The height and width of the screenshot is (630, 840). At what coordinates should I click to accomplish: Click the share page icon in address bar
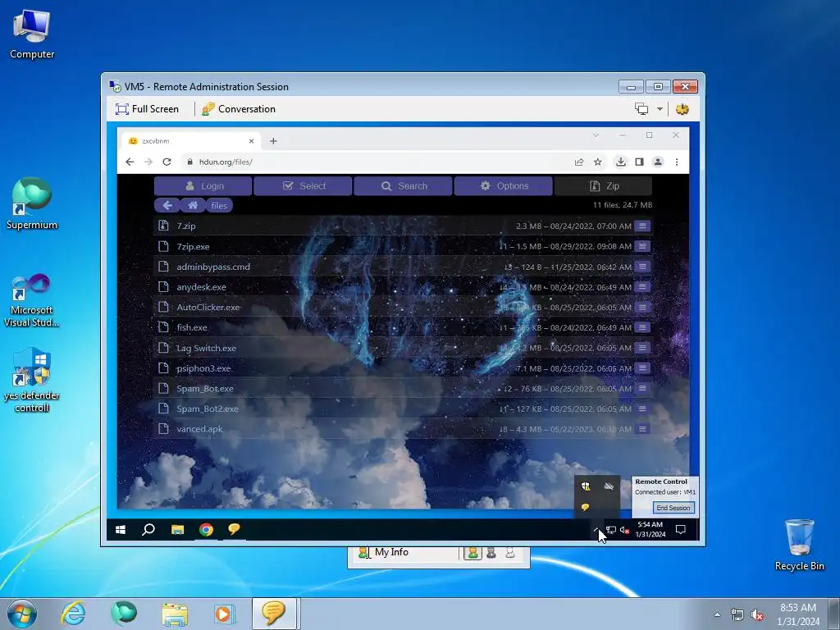point(579,162)
